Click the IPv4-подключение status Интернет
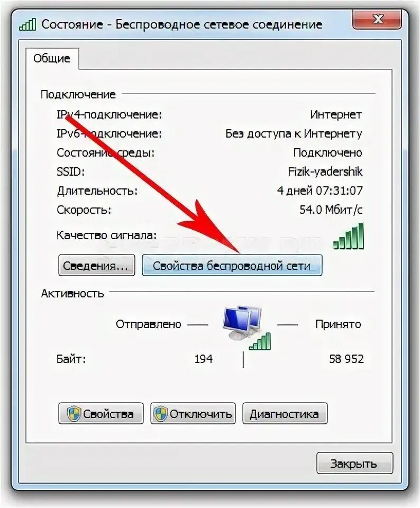The width and height of the screenshot is (420, 508). [x=336, y=114]
